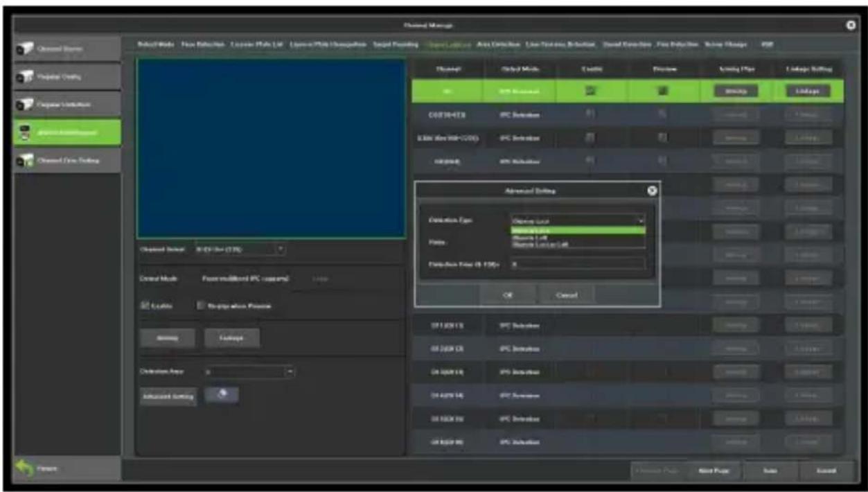Toggle the Enable checkbox in the highlighted green row

point(590,91)
